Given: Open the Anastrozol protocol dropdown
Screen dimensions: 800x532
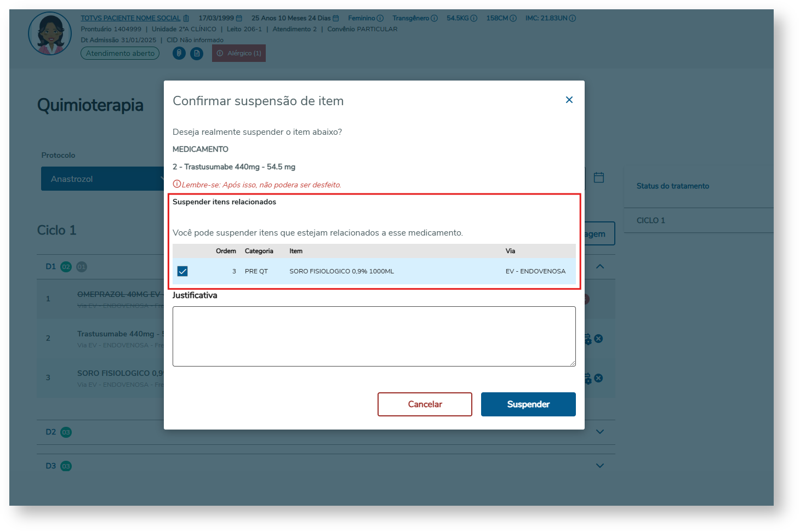Looking at the screenshot, I should coord(102,179).
